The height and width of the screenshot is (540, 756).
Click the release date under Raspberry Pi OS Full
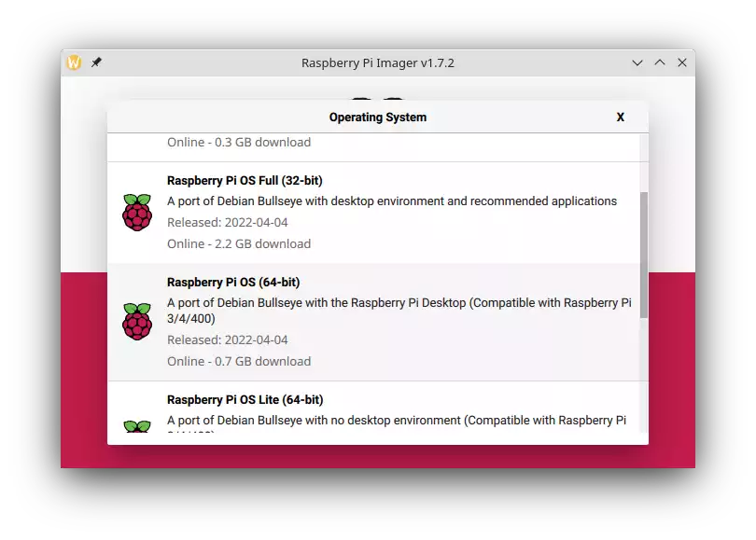pos(228,223)
